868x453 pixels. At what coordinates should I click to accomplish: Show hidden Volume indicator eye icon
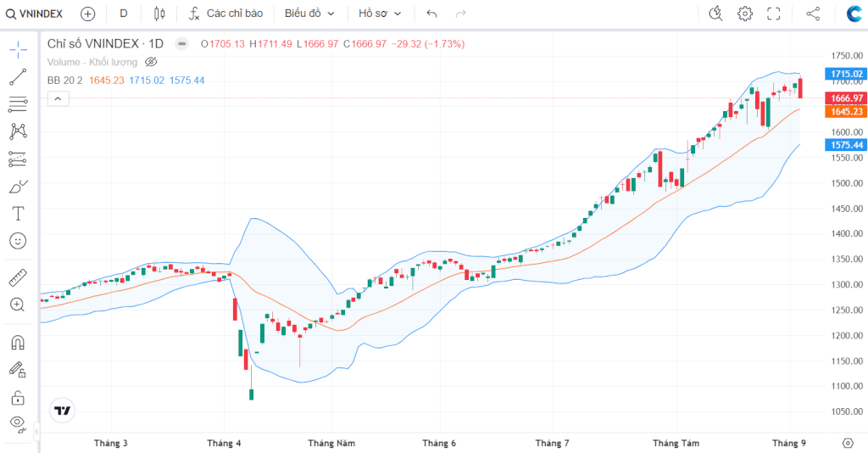[151, 62]
